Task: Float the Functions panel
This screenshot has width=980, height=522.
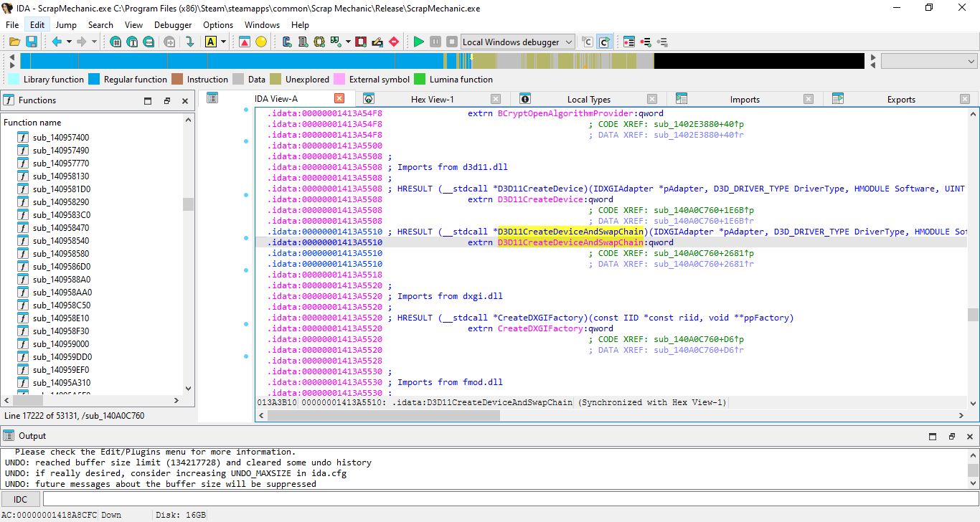Action: click(166, 101)
